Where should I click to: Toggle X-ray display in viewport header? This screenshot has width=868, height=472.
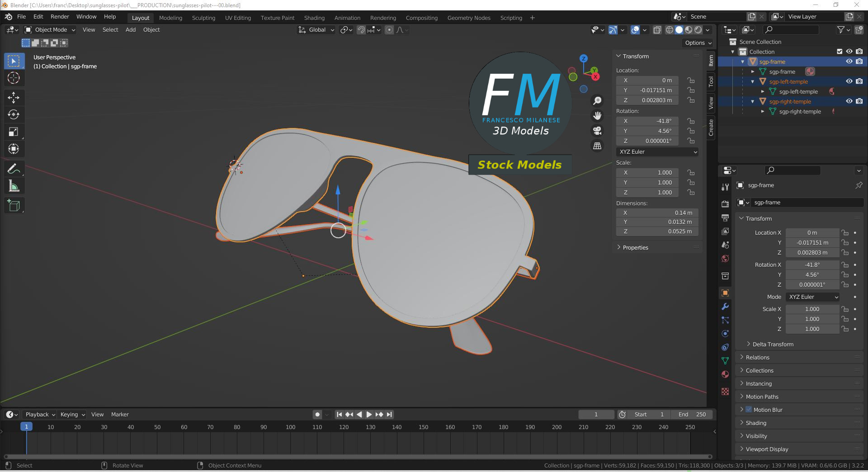(x=657, y=30)
